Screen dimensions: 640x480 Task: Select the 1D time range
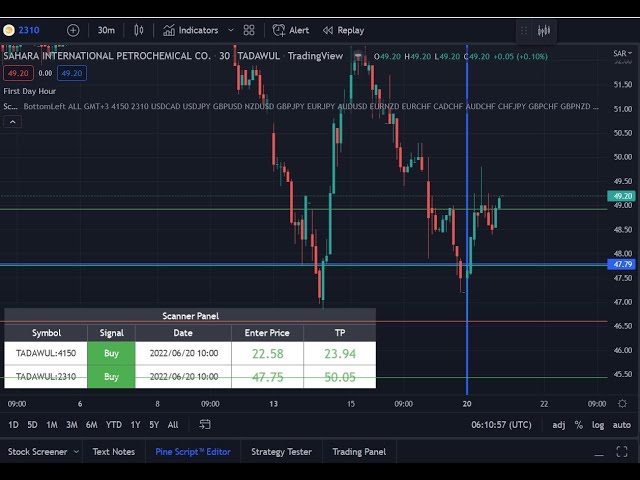pos(13,425)
